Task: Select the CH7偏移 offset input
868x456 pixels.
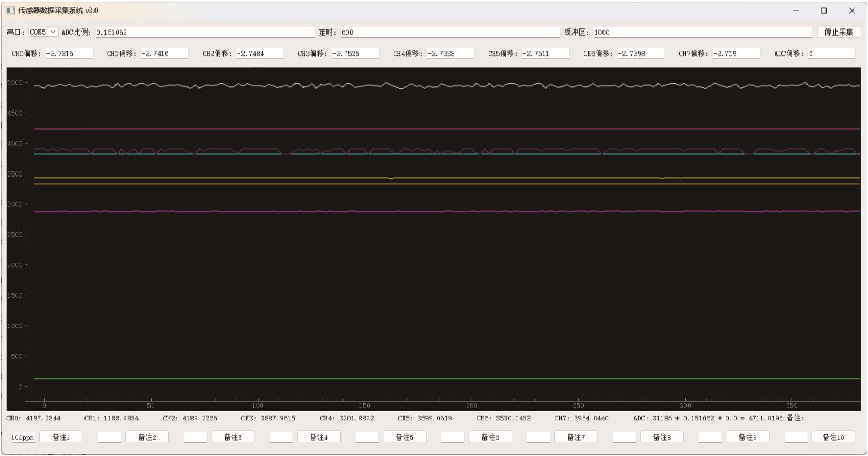Action: pos(736,54)
